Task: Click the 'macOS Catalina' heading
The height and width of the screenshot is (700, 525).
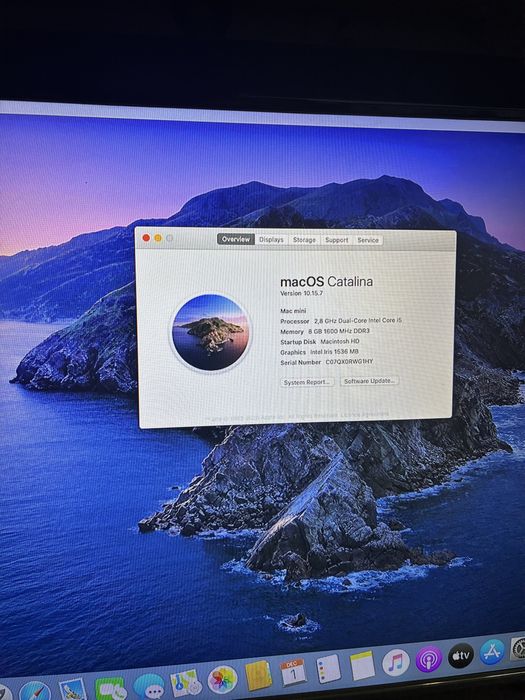Action: (x=326, y=282)
